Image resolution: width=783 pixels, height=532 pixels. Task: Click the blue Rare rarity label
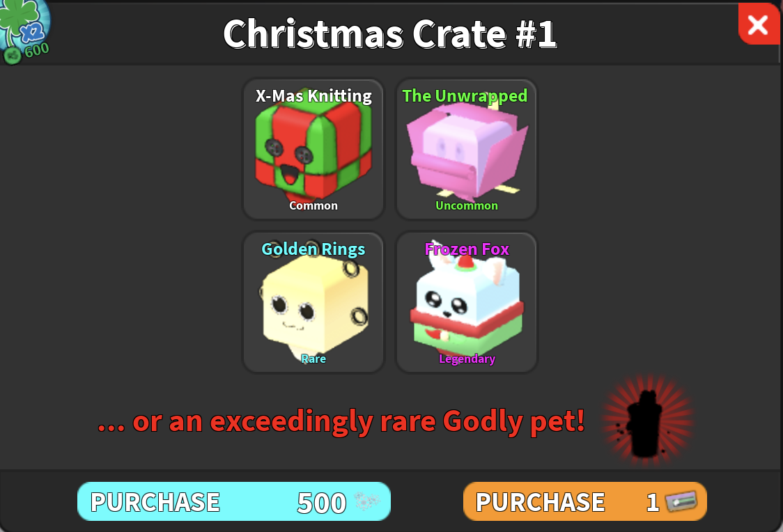point(313,359)
